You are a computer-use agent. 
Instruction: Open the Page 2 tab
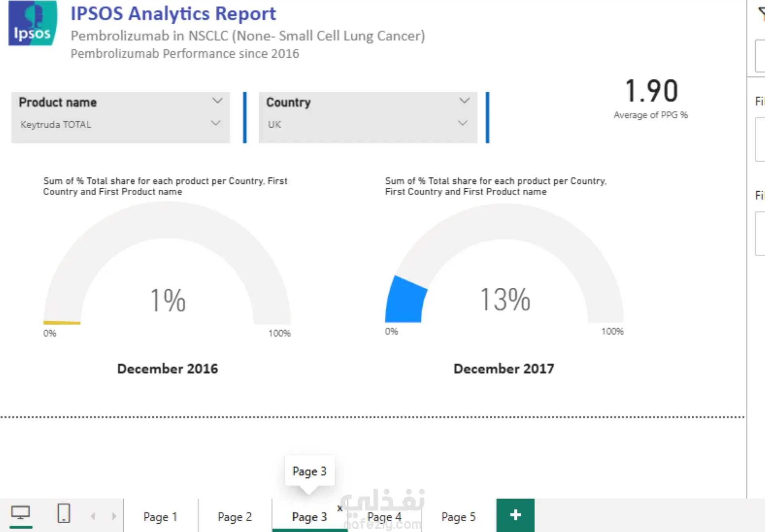[235, 517]
